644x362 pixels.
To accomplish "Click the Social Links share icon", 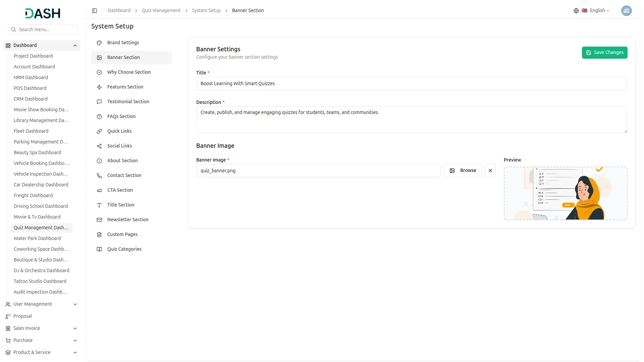I will 99,146.
